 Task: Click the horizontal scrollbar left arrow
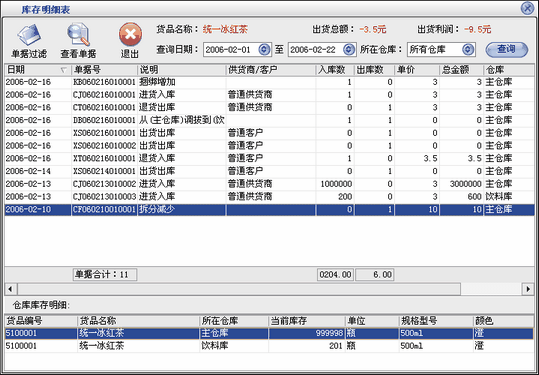point(11,289)
